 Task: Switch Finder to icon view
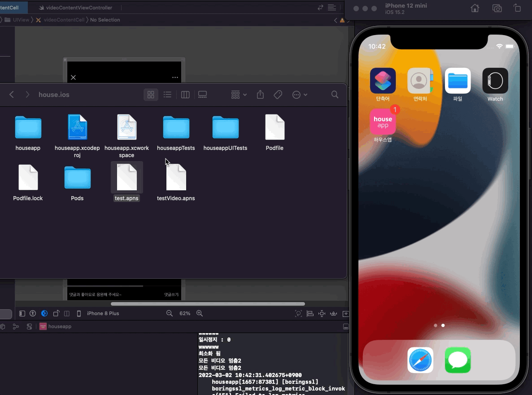pos(151,94)
